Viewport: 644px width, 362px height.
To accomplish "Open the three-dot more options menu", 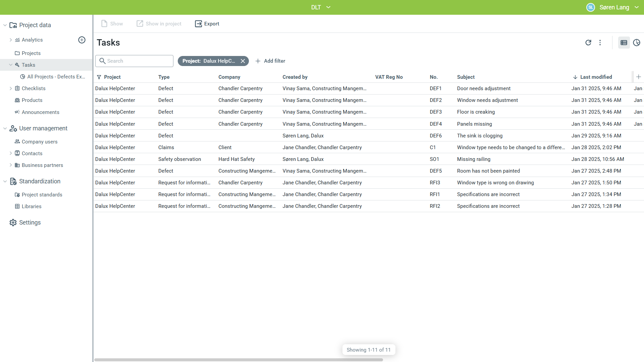I will [600, 43].
